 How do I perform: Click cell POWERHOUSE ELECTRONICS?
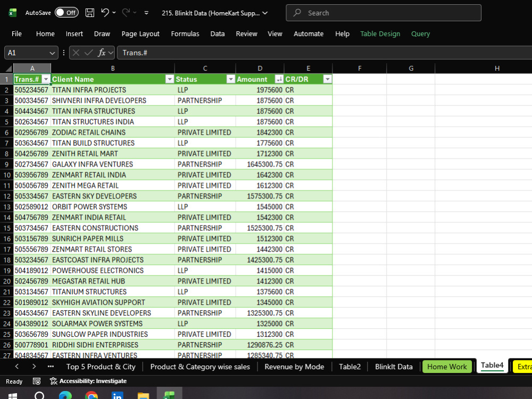(x=113, y=270)
